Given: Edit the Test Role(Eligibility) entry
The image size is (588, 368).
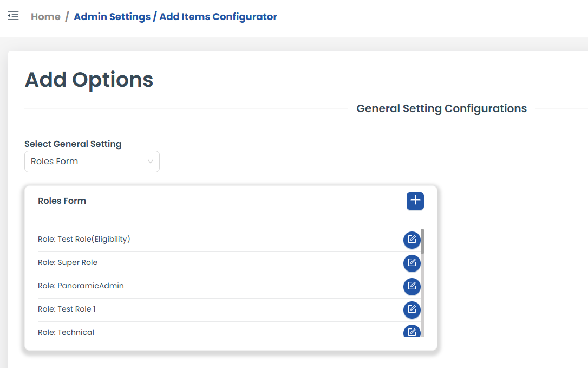Looking at the screenshot, I should coord(411,240).
